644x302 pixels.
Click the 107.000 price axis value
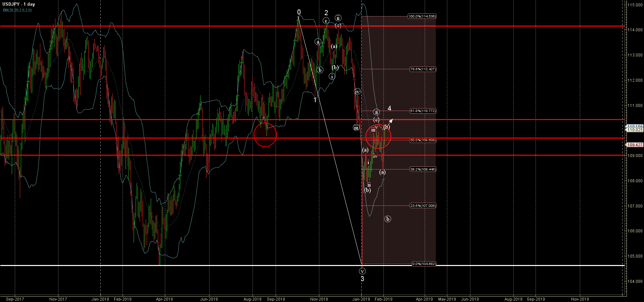(x=635, y=206)
